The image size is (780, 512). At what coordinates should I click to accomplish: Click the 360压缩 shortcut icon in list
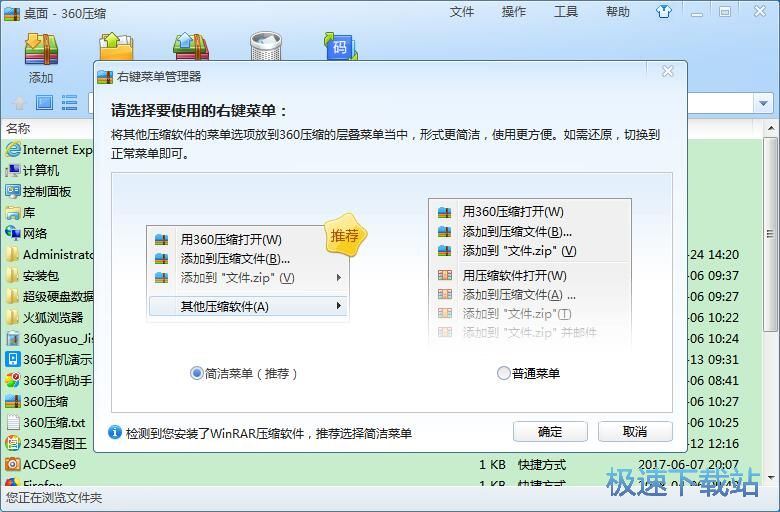pyautogui.click(x=13, y=401)
